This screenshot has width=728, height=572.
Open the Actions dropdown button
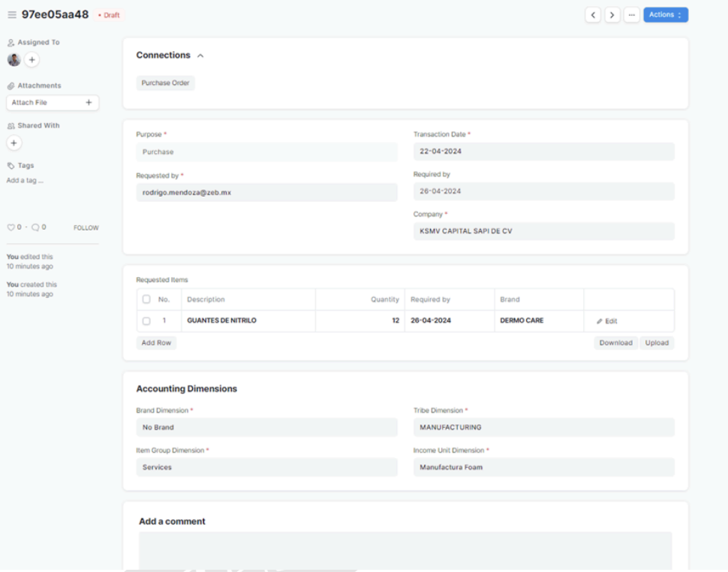click(x=665, y=15)
